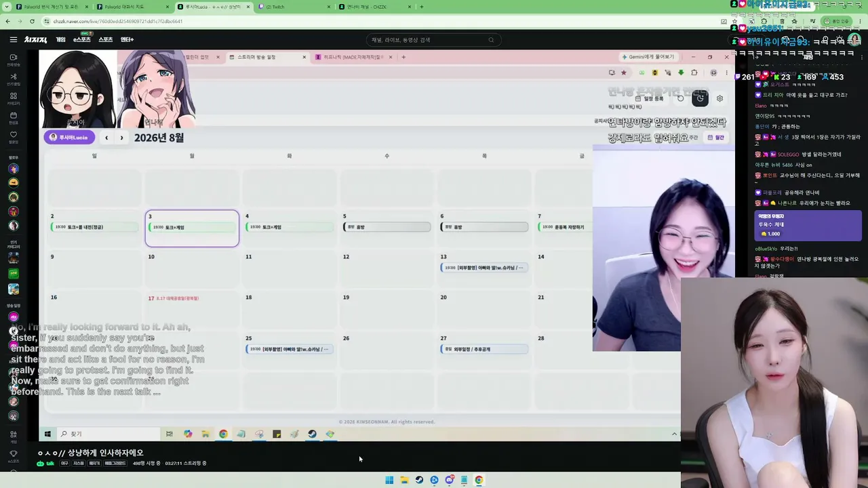The image size is (868, 488).
Task: Open the bottom taskbar Windows Start menu
Action: click(389, 480)
